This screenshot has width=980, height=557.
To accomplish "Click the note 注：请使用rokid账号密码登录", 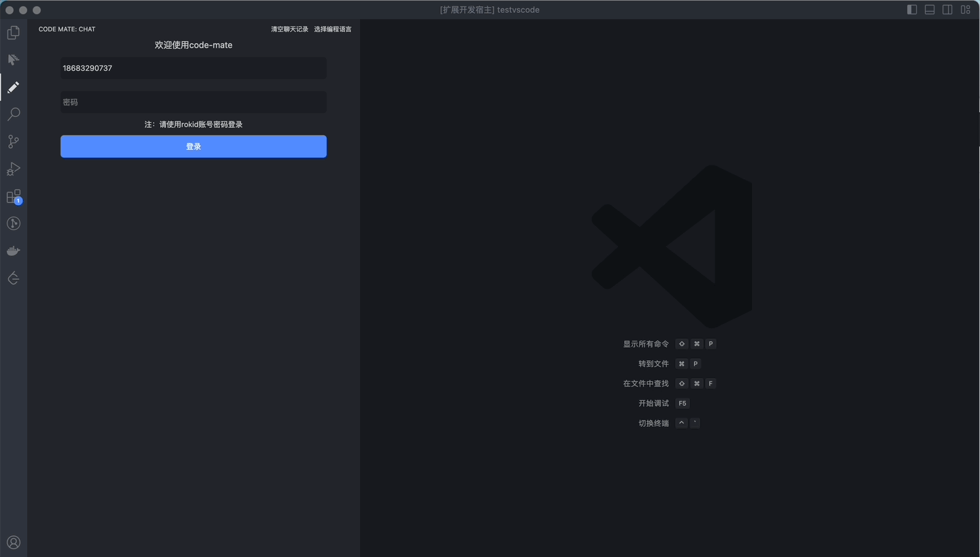I will [x=193, y=125].
